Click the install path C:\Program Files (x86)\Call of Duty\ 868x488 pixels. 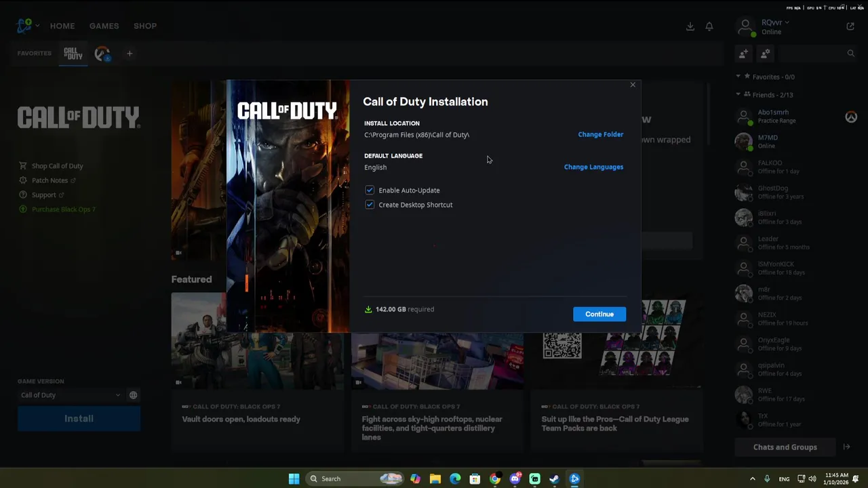click(x=416, y=134)
